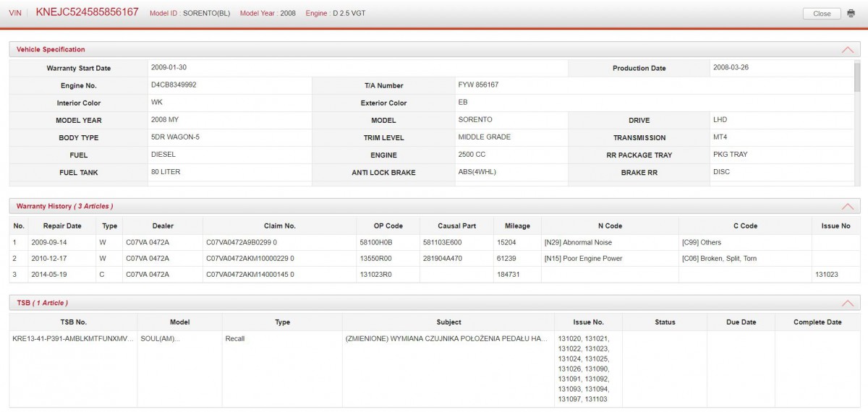868x412 pixels.
Task: Collapse the Vehicle Specification section
Action: coord(848,50)
